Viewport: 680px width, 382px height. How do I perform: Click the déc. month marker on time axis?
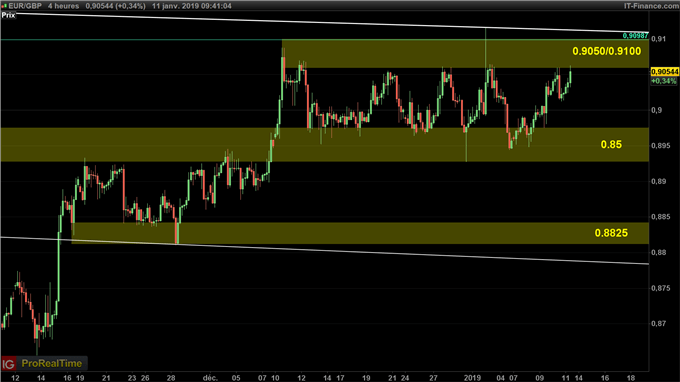[210, 378]
